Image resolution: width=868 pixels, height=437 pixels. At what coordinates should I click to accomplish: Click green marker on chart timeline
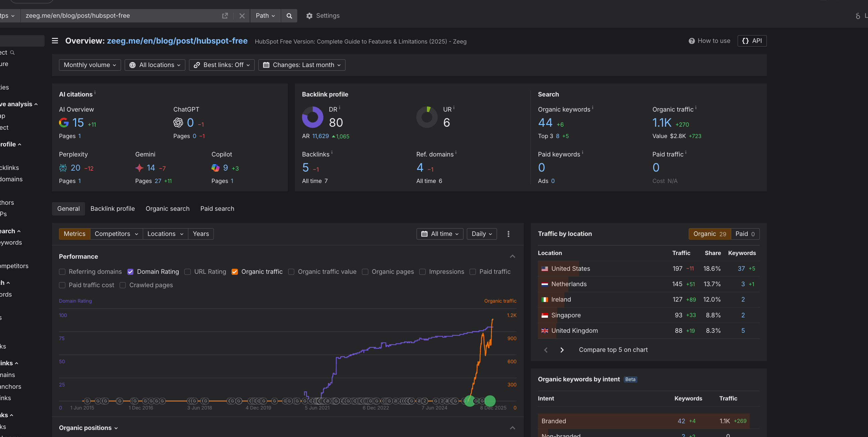(x=490, y=400)
